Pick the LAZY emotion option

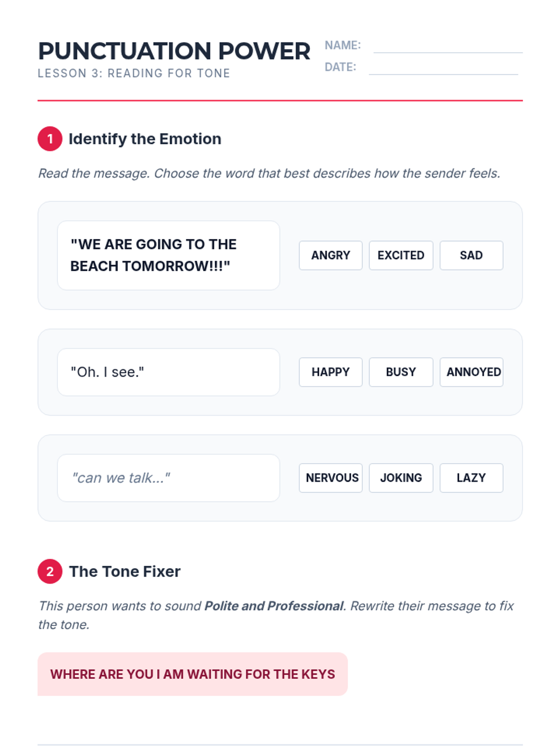(471, 478)
